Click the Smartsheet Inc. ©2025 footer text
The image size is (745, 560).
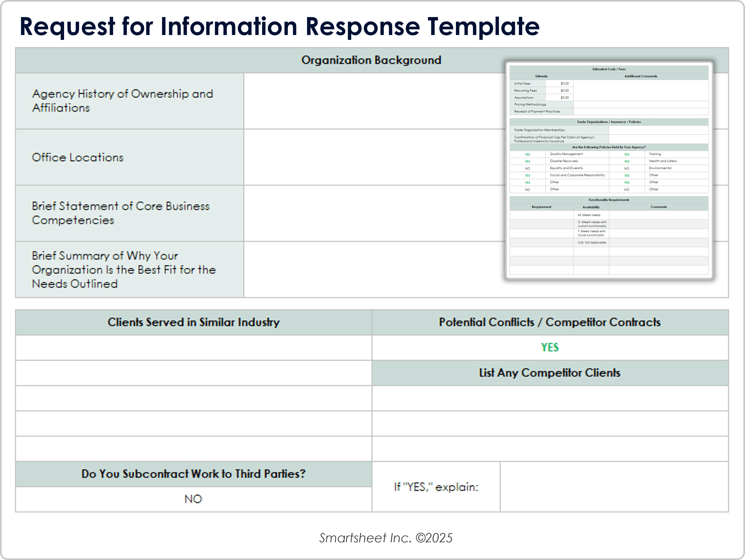(386, 538)
